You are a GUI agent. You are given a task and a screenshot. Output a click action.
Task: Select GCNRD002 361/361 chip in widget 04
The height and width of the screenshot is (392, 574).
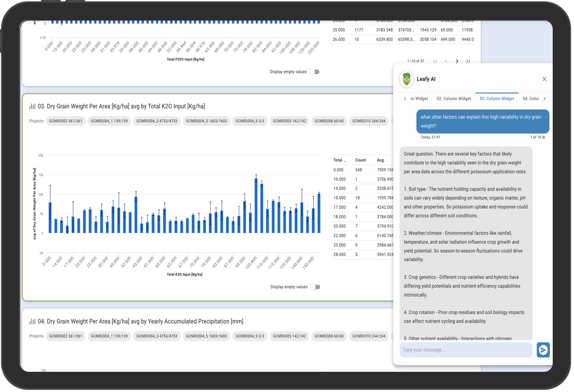66,336
